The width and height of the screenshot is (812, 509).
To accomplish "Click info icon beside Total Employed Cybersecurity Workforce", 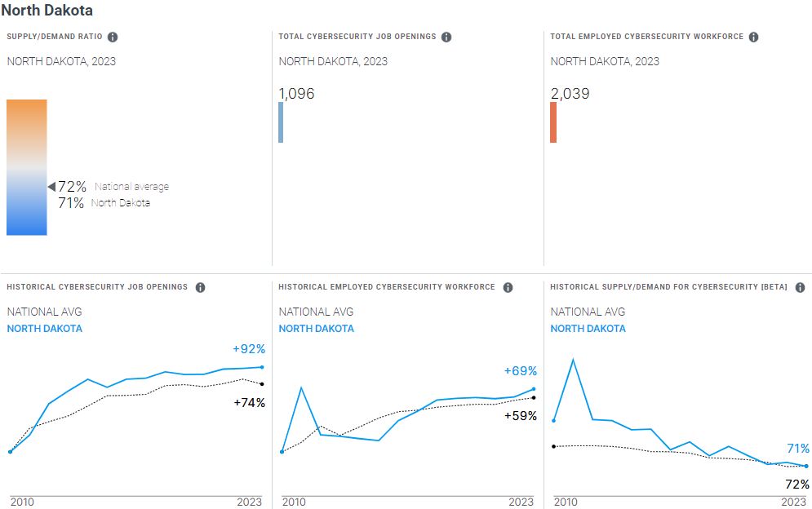I will pyautogui.click(x=753, y=38).
